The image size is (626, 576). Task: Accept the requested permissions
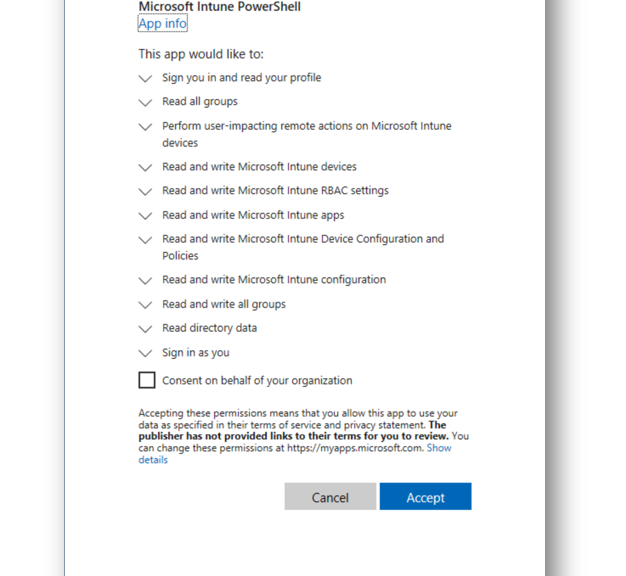[x=426, y=497]
